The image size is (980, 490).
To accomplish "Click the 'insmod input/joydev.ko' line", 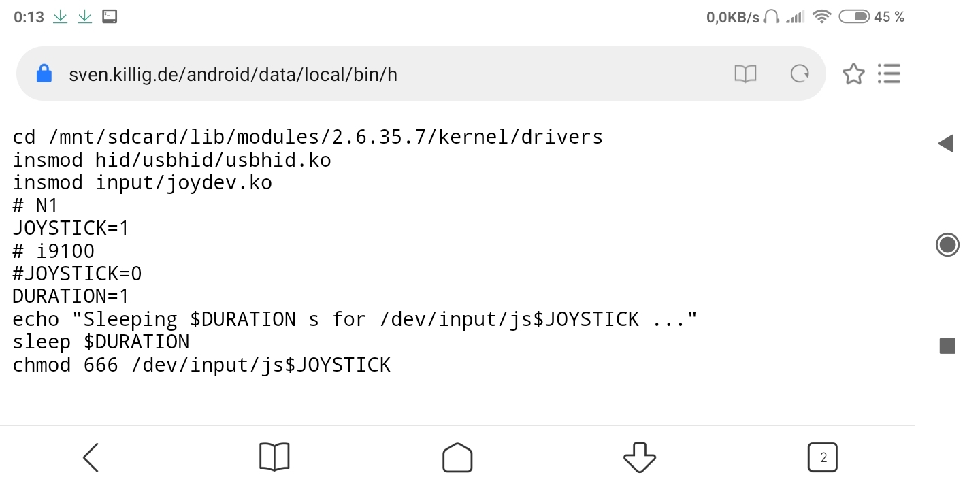I will coord(142,182).
